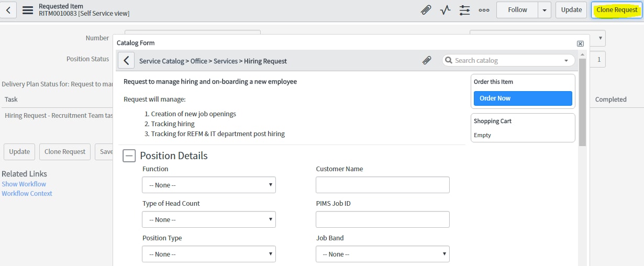The width and height of the screenshot is (644, 266).
Task: Open the Job Band dropdown
Action: [383, 254]
